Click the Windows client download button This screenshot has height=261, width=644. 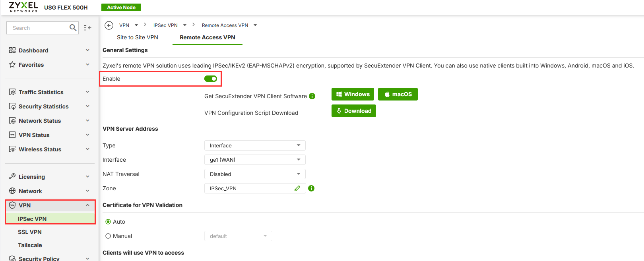(x=353, y=94)
